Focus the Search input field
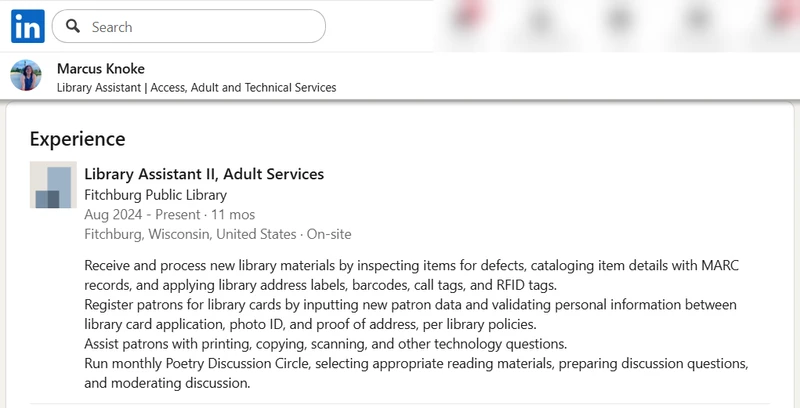The height and width of the screenshot is (408, 800). coord(200,27)
